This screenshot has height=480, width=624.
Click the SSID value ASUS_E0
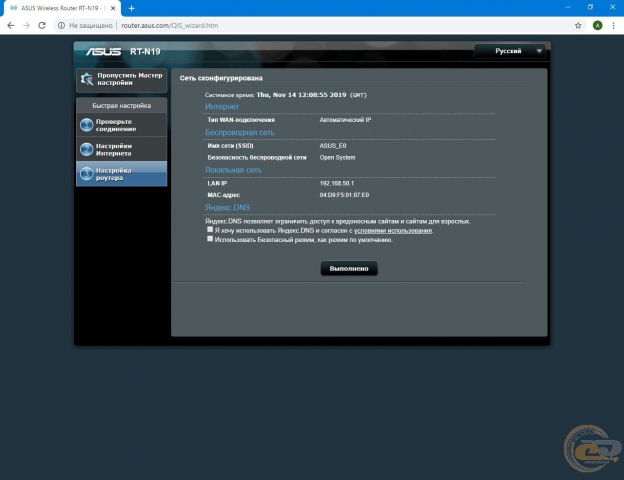333,146
